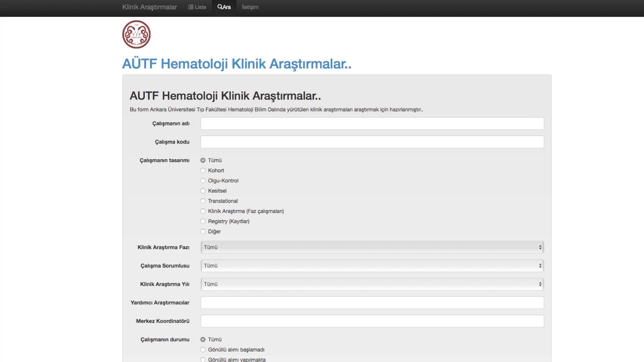
Task: Open the Klinik Araştırma Fazı dropdown
Action: [372, 247]
